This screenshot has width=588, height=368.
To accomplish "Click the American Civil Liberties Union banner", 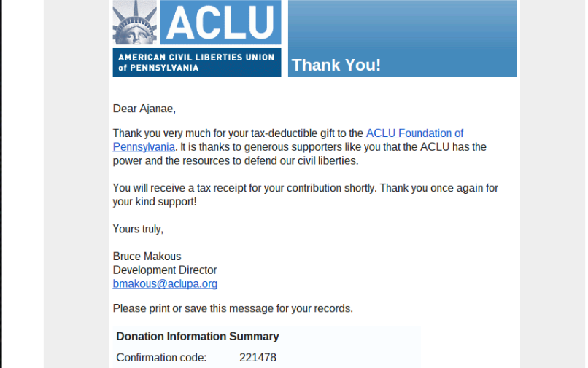I will pyautogui.click(x=196, y=62).
